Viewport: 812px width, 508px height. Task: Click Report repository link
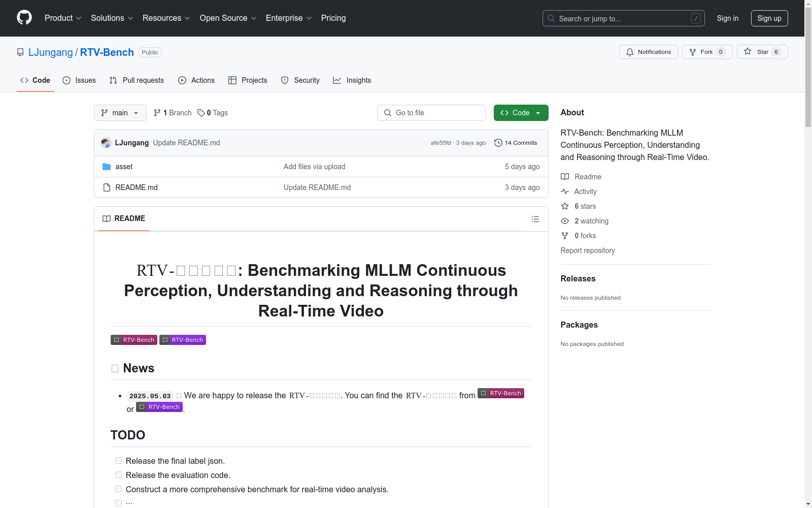pyautogui.click(x=588, y=250)
